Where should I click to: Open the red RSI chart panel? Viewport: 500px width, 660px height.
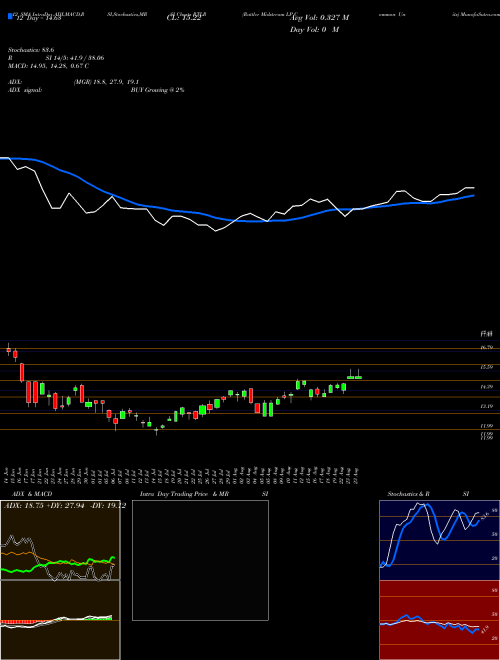[x=439, y=620]
